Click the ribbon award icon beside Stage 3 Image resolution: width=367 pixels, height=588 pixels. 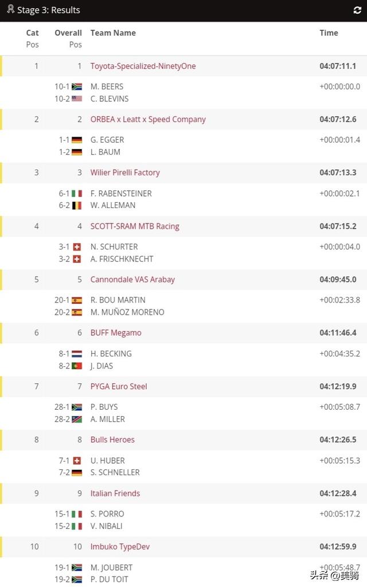[x=10, y=9]
